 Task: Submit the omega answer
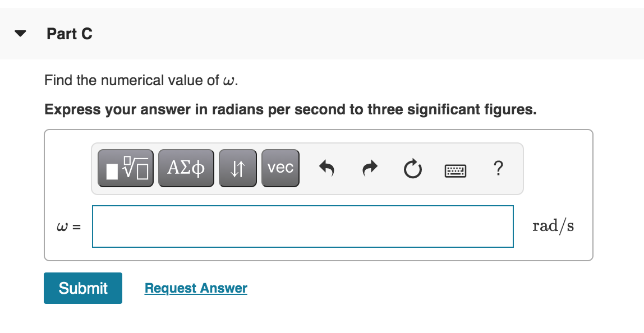tap(82, 288)
